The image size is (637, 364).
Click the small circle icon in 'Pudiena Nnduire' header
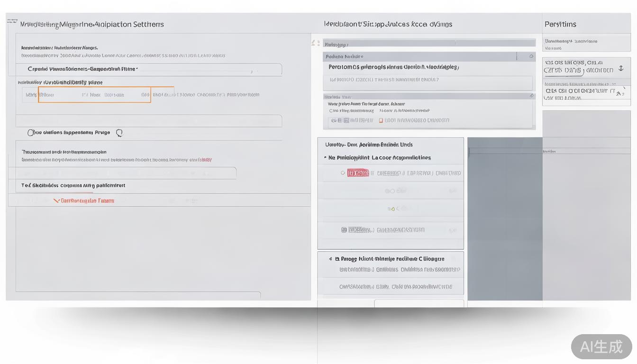[x=531, y=56]
